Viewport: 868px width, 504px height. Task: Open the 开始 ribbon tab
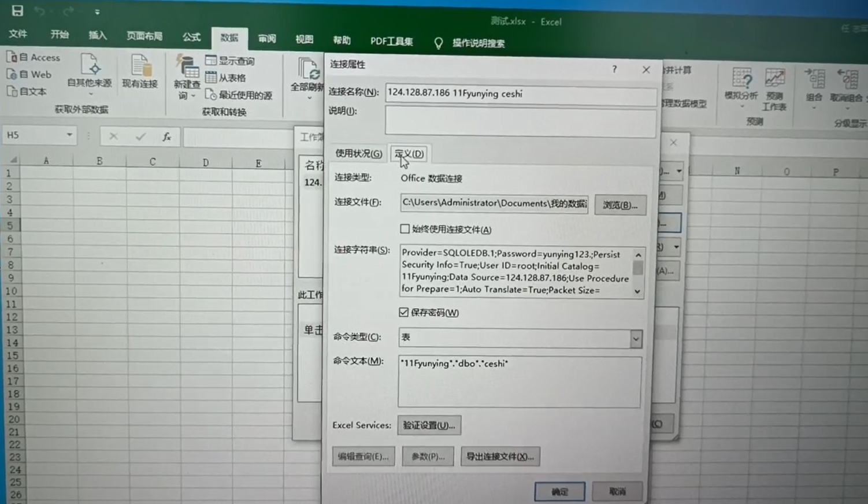[x=60, y=35]
